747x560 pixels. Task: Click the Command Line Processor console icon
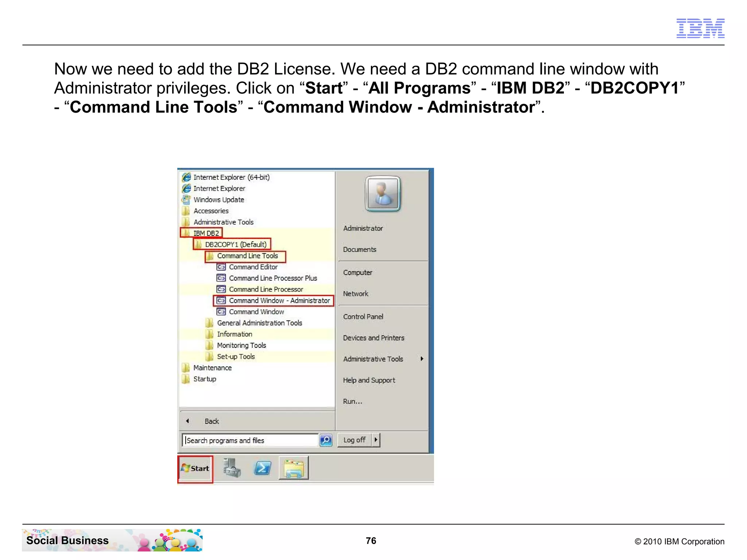221,289
